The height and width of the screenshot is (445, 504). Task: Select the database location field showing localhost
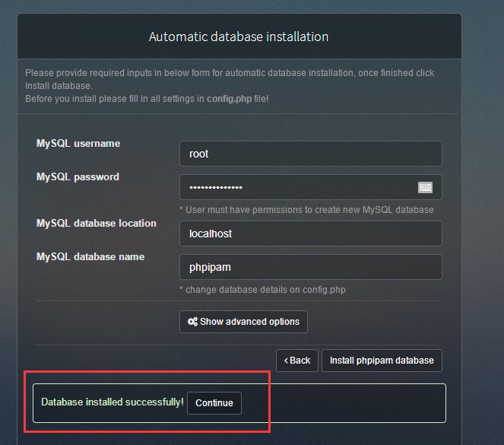click(310, 234)
